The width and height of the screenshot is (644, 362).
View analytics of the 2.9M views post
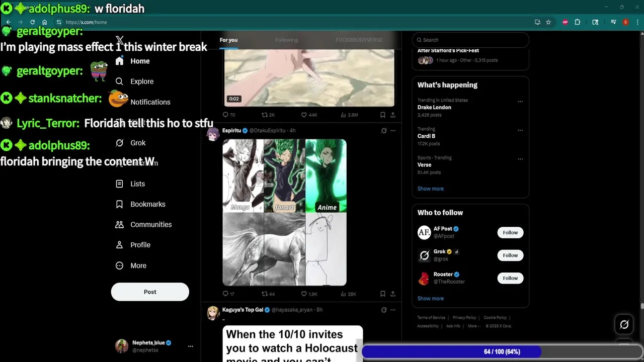[349, 115]
